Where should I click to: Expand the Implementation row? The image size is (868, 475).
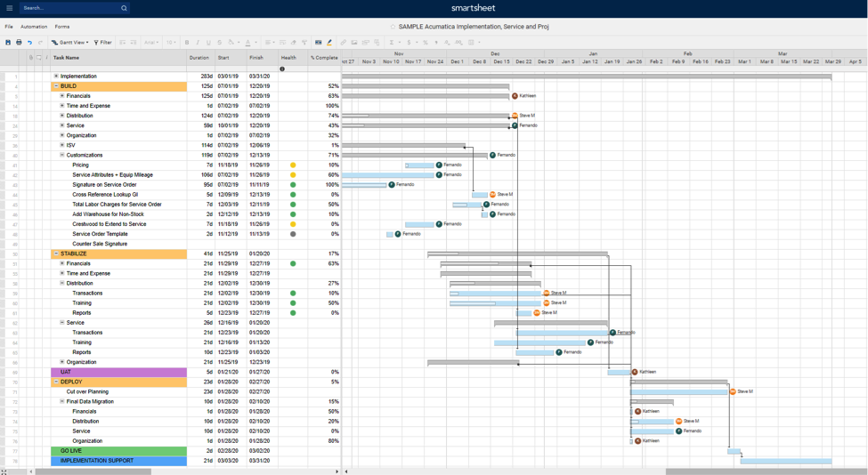click(x=56, y=76)
